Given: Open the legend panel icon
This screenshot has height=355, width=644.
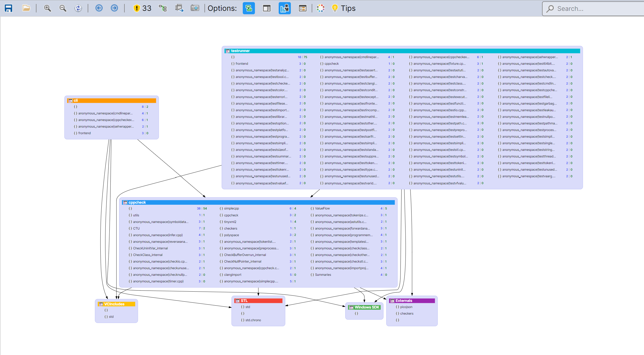Looking at the screenshot, I should click(302, 8).
